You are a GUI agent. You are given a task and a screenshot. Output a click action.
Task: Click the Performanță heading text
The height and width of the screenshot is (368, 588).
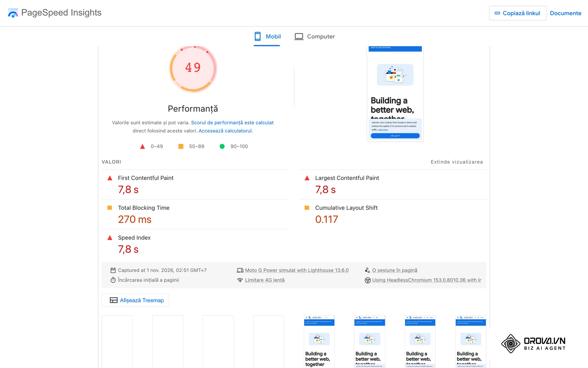click(193, 109)
